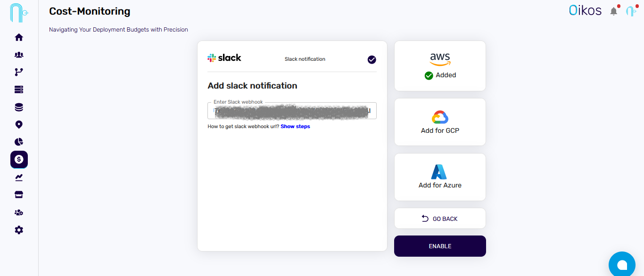The height and width of the screenshot is (276, 644).
Task: Click the notification bell at the top right
Action: tap(614, 11)
